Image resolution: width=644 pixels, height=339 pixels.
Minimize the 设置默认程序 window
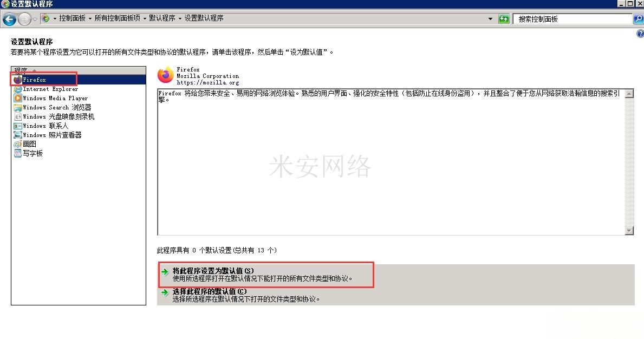621,4
